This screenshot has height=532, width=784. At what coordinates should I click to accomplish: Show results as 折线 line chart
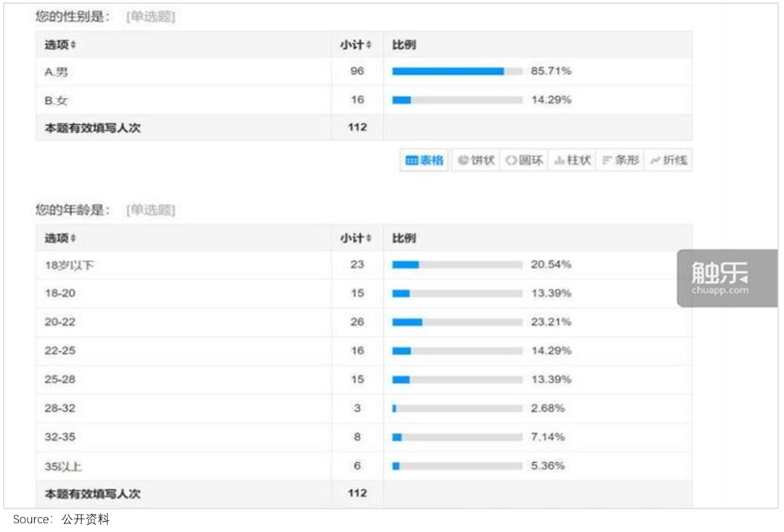pyautogui.click(x=668, y=160)
